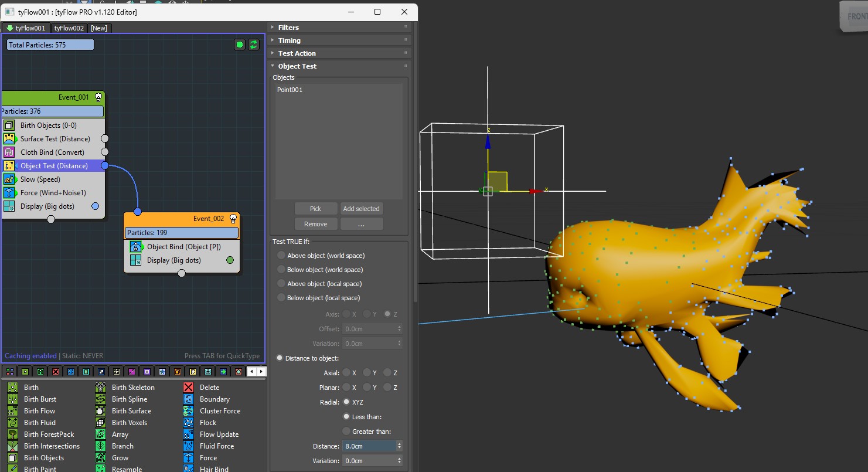Viewport: 868px width, 472px height.
Task: Select Birth Skeleton operator from the list
Action: [x=133, y=388]
